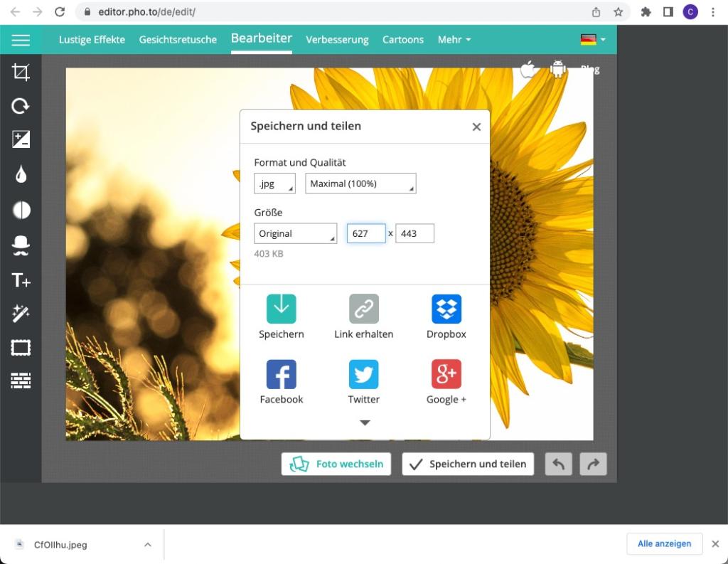Screen dimensions: 728x564
Task: Share the photo on Twitter
Action: click(x=363, y=374)
